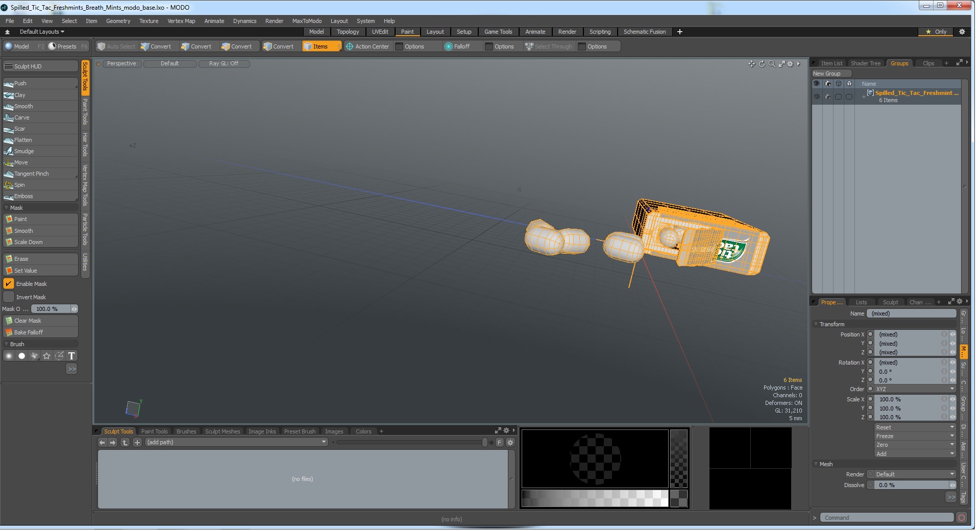Toggle the Enable Mask checkbox
This screenshot has height=531, width=980.
(9, 284)
